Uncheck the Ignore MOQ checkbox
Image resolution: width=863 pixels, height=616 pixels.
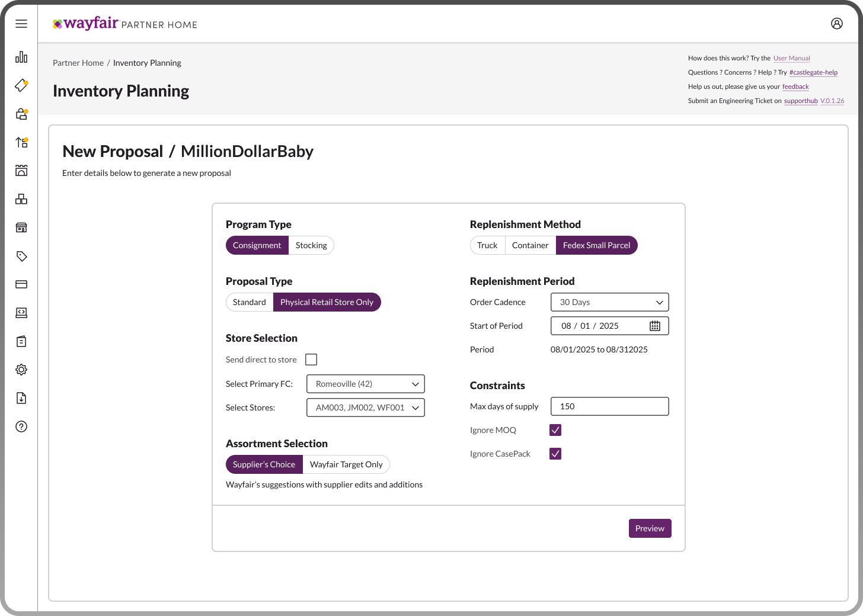pos(555,430)
